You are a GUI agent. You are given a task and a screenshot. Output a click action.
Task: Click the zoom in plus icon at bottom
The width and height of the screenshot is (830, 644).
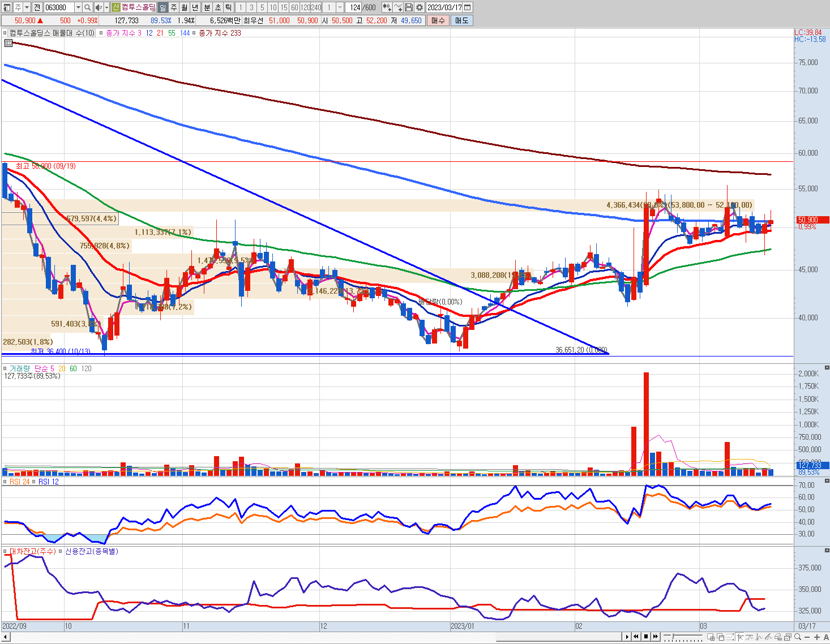(817, 637)
